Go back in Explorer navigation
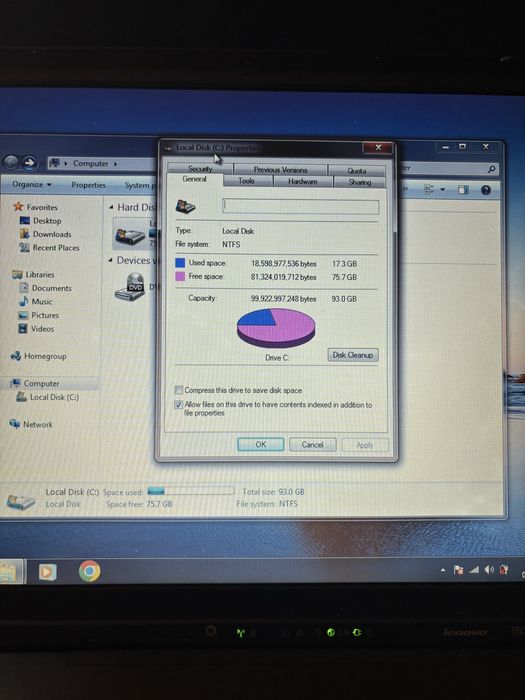This screenshot has height=700, width=525. tap(11, 163)
